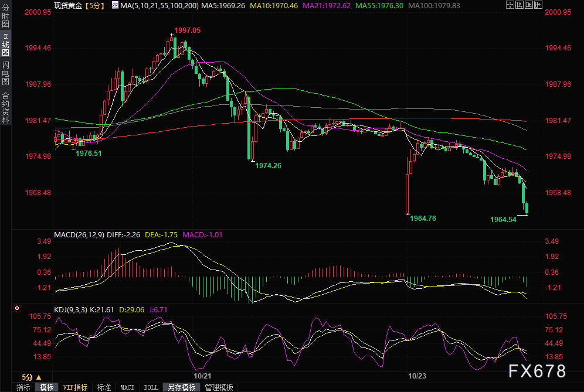Click the 1968.48 right price axis label
This screenshot has height=392, width=584.
coord(558,193)
